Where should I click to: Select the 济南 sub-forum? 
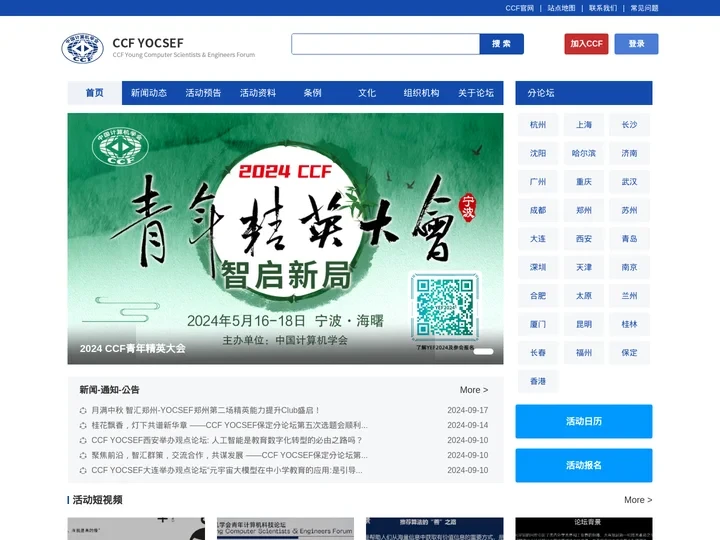tap(630, 153)
